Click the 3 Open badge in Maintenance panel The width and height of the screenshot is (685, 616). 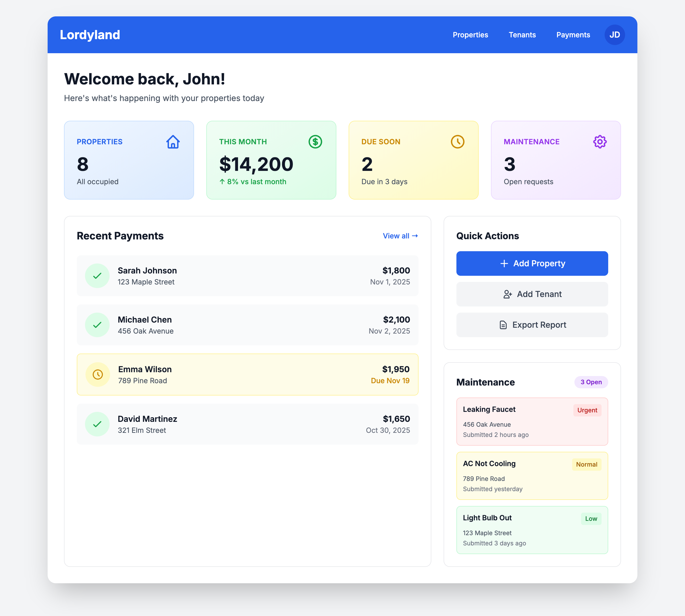point(591,382)
